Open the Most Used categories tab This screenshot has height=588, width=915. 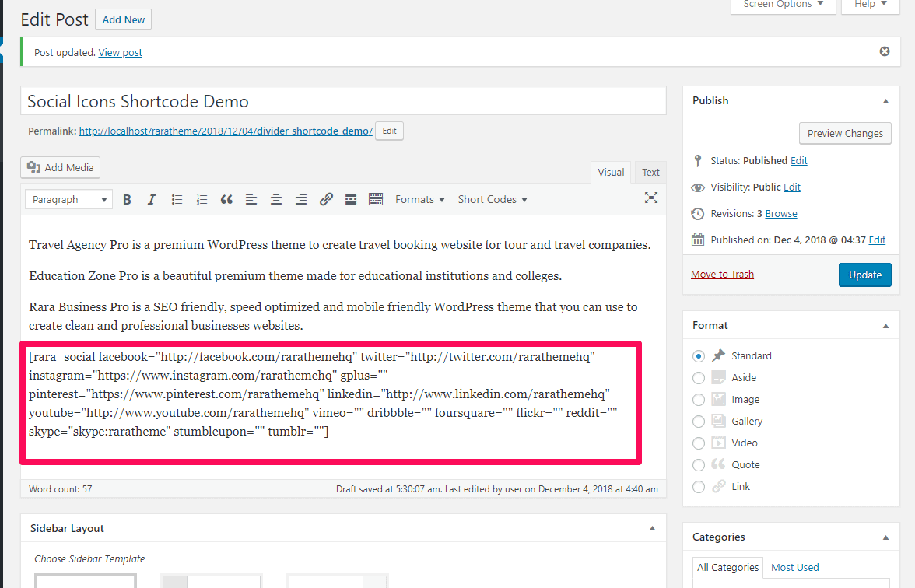794,568
